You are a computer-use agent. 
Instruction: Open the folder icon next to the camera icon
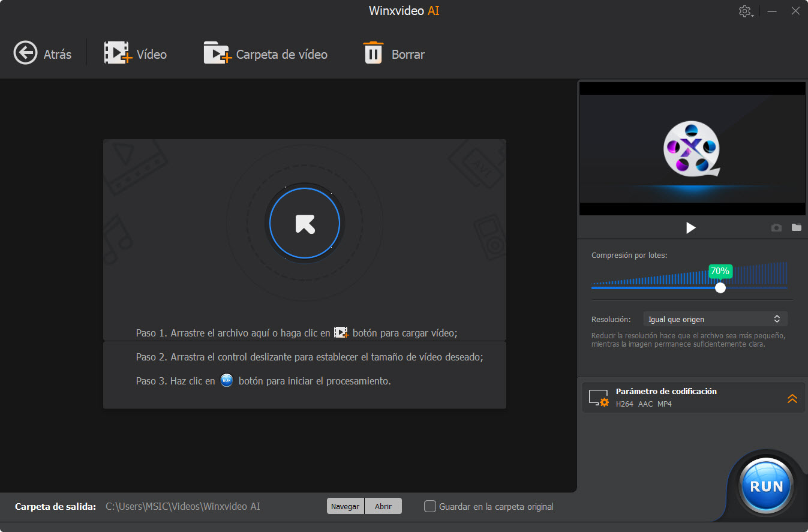pos(796,227)
